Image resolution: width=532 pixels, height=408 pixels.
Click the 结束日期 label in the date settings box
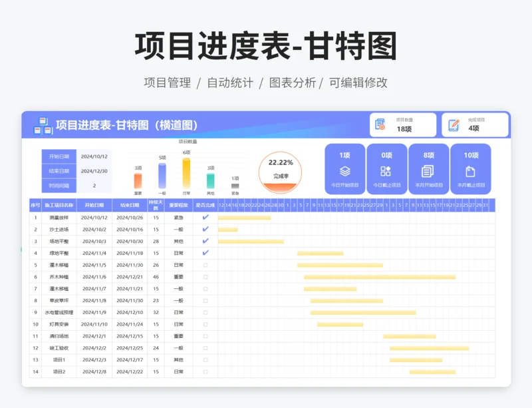click(59, 171)
